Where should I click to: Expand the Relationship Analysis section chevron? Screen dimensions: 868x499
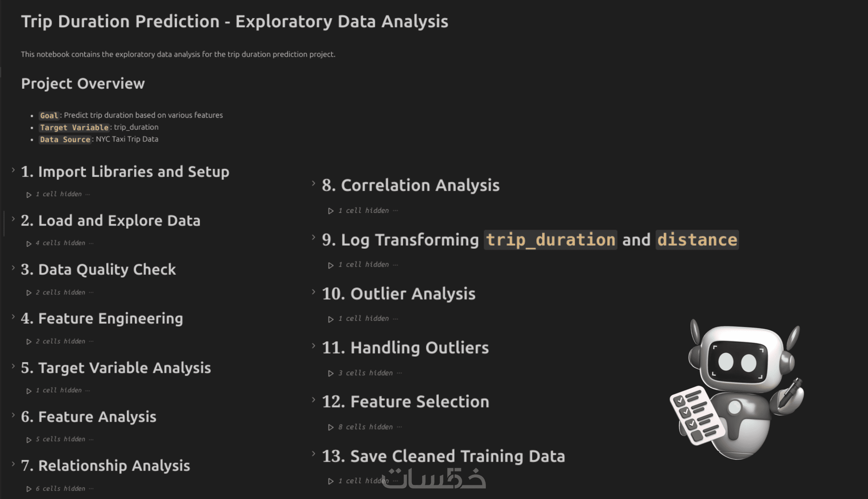[13, 464]
